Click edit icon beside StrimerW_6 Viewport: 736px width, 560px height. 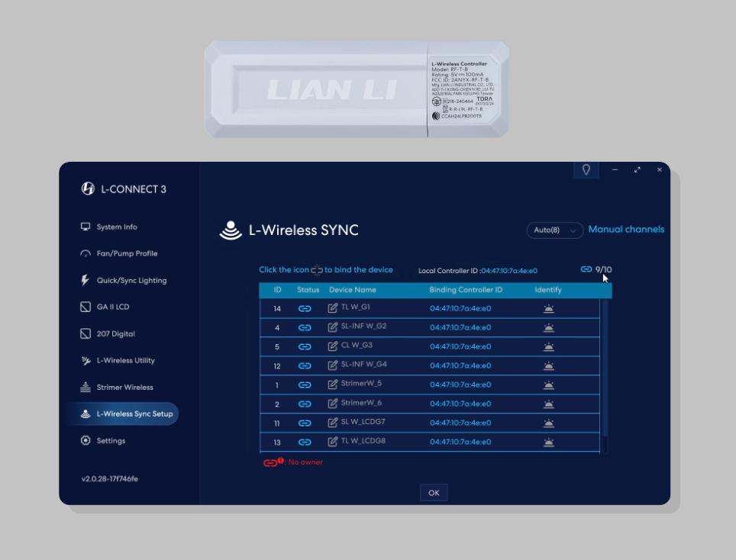click(333, 404)
